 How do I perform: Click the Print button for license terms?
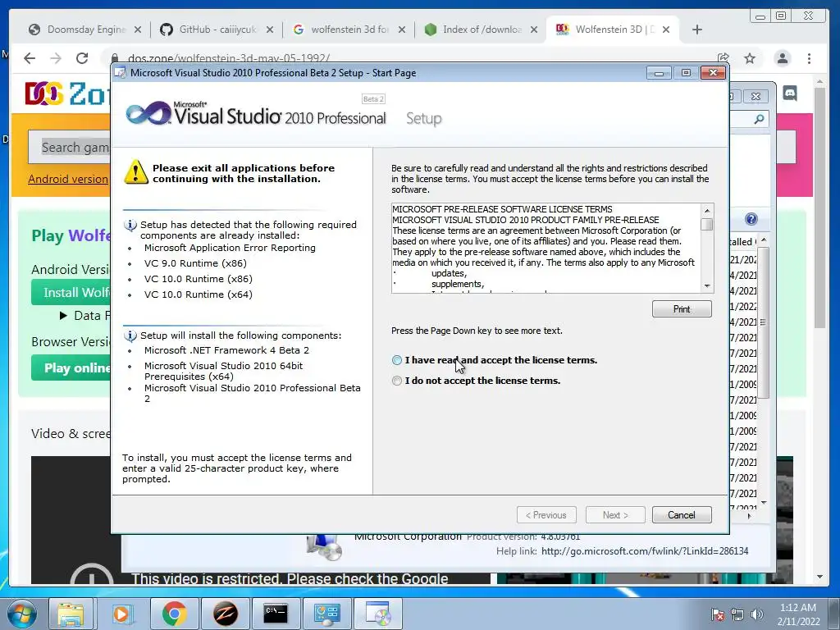tap(682, 309)
